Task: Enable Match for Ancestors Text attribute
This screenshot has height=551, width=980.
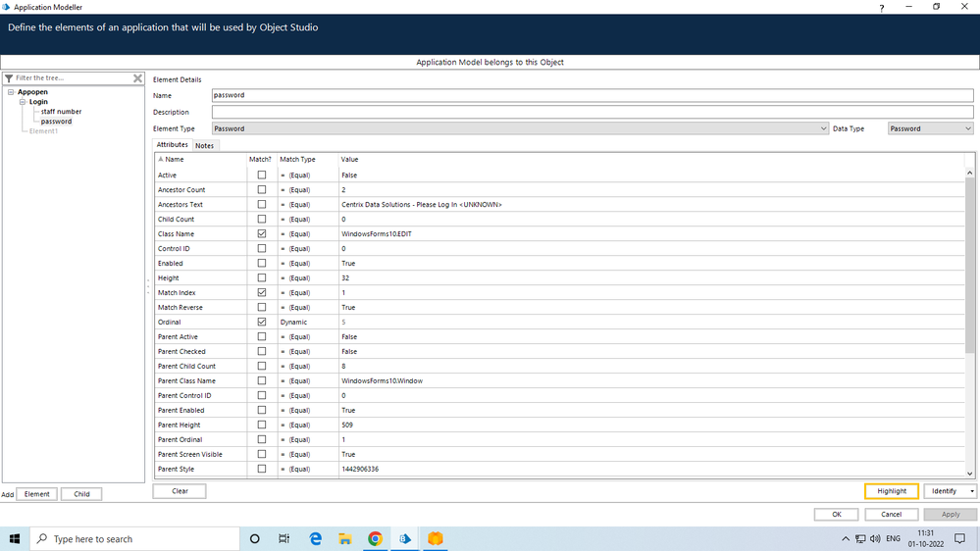Action: pos(261,204)
